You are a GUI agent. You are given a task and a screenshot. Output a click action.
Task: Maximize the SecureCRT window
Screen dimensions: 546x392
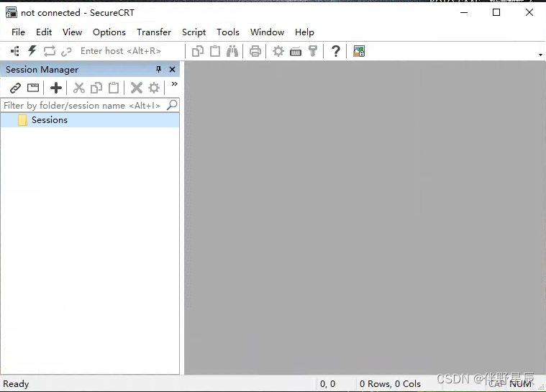click(496, 12)
